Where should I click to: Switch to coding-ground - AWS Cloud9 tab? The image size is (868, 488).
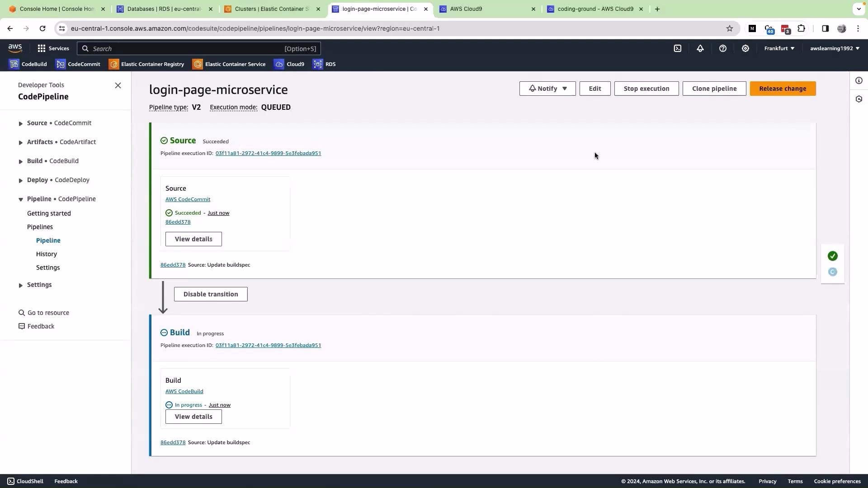tap(595, 9)
